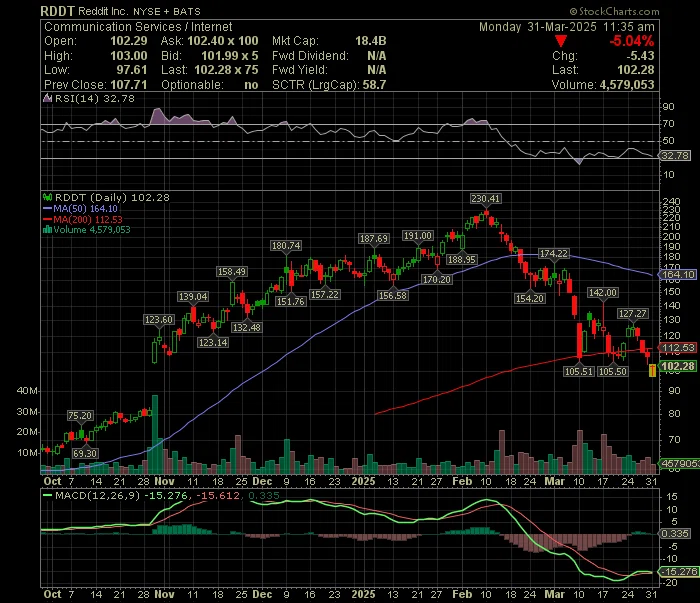Click the 105.50 low price annotation
The image size is (700, 603).
[612, 371]
